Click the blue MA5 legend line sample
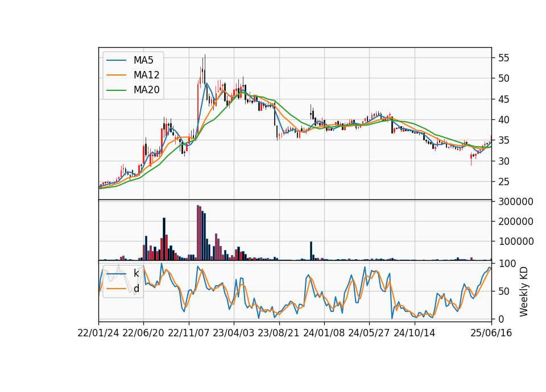546x392 pixels. tap(116, 60)
